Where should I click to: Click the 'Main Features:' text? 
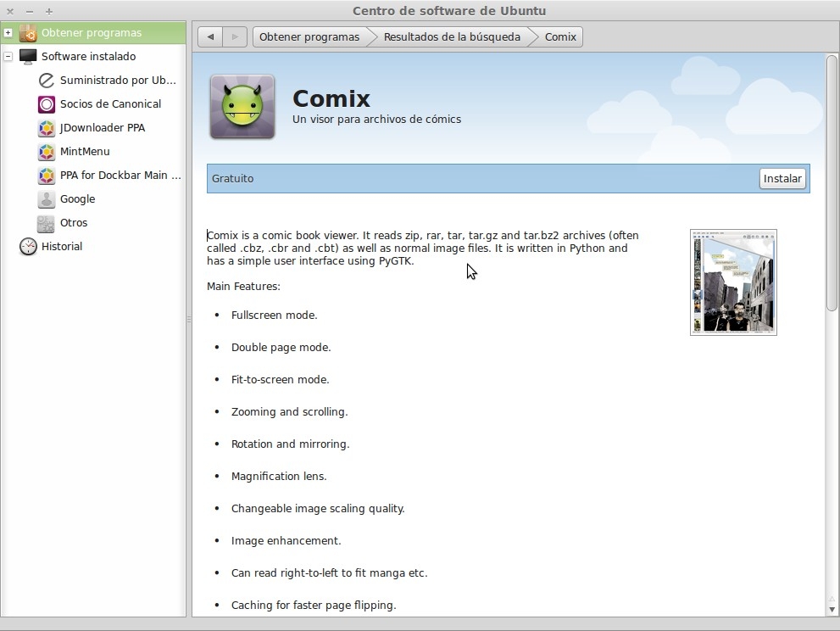pos(244,287)
